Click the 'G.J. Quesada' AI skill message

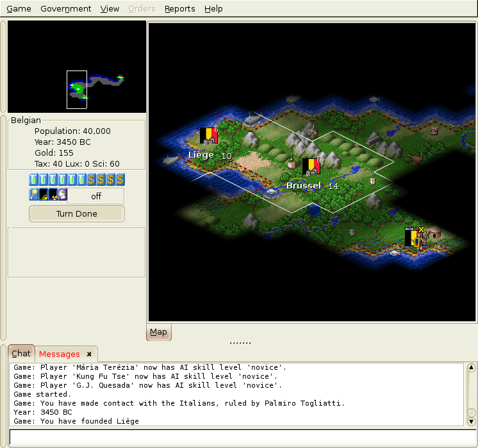click(x=148, y=385)
